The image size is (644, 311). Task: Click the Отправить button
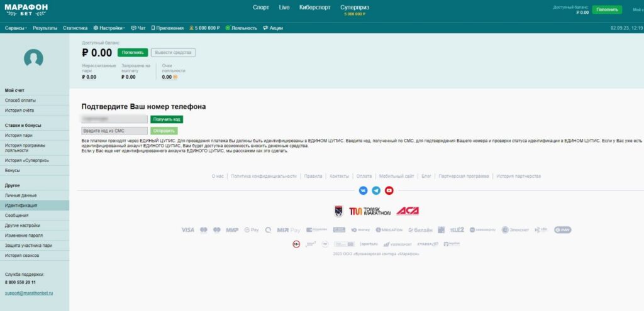pos(164,131)
